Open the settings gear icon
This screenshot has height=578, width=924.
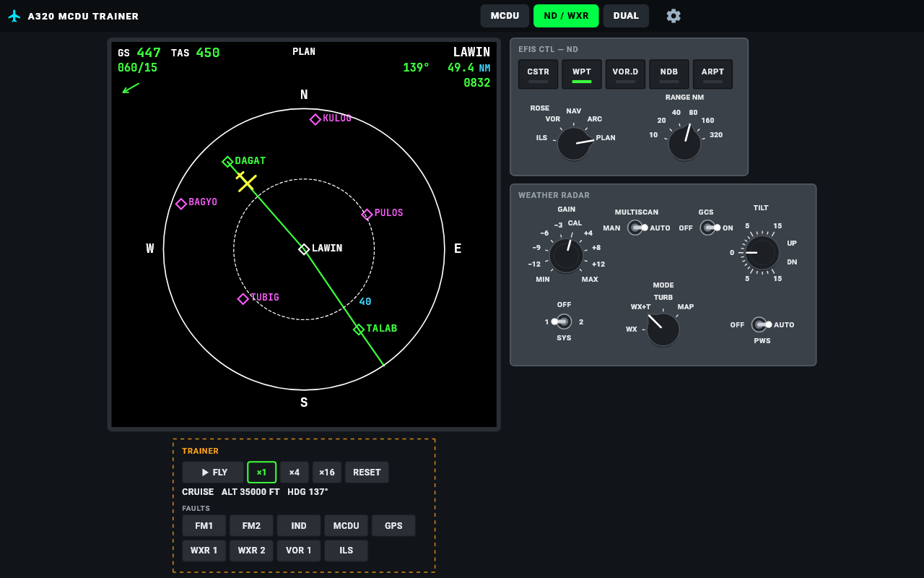click(x=674, y=16)
